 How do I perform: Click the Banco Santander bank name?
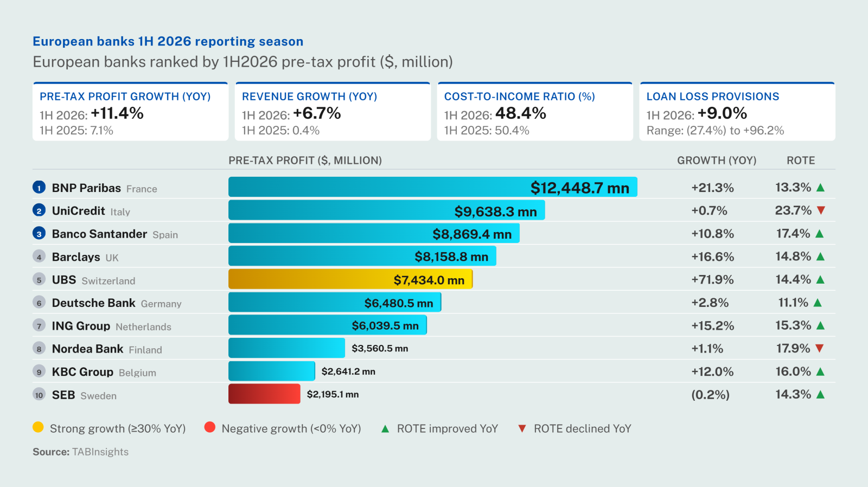99,234
